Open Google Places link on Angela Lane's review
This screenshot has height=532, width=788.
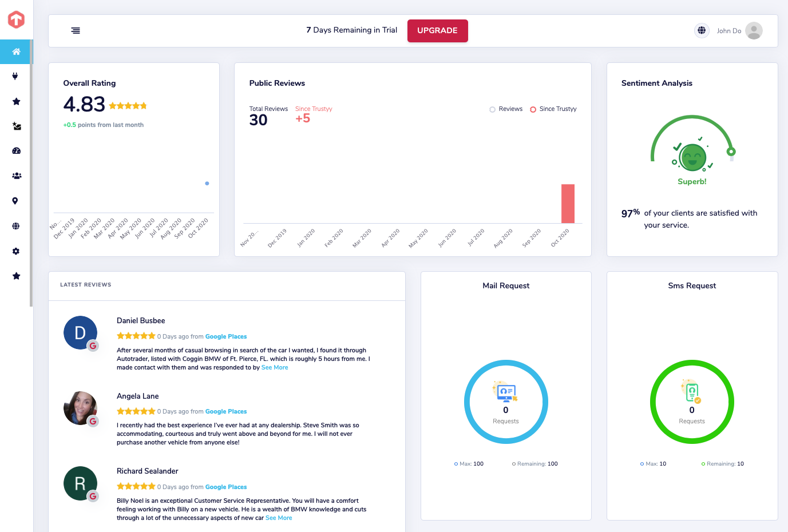click(x=226, y=411)
